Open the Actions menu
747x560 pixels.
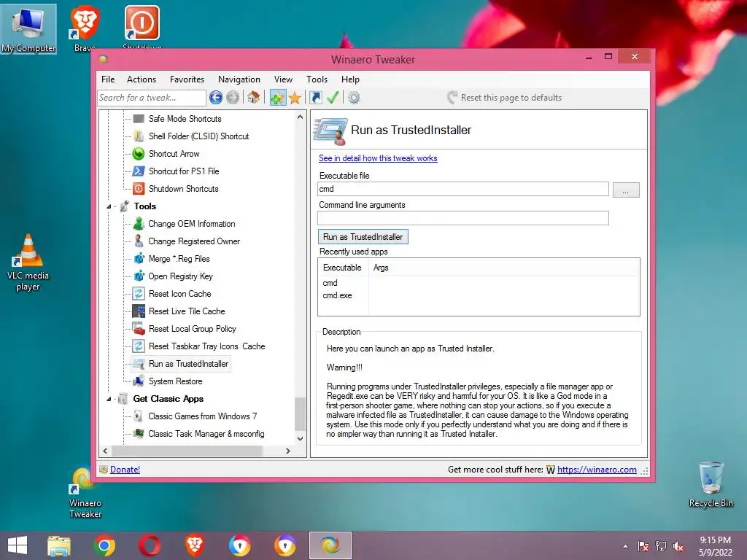142,79
